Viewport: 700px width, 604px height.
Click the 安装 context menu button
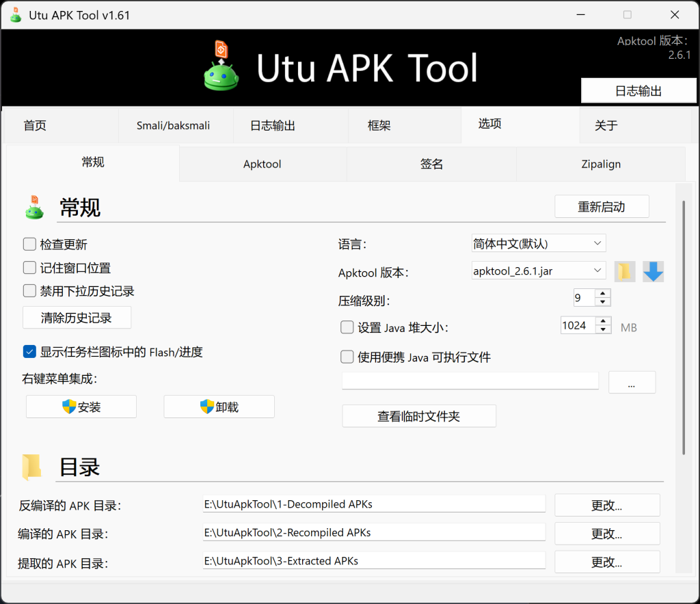pos(81,407)
